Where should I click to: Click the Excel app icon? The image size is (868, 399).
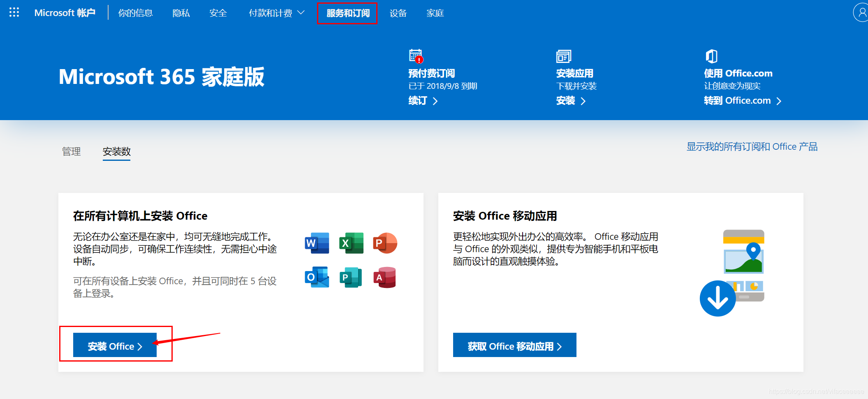[x=351, y=243]
